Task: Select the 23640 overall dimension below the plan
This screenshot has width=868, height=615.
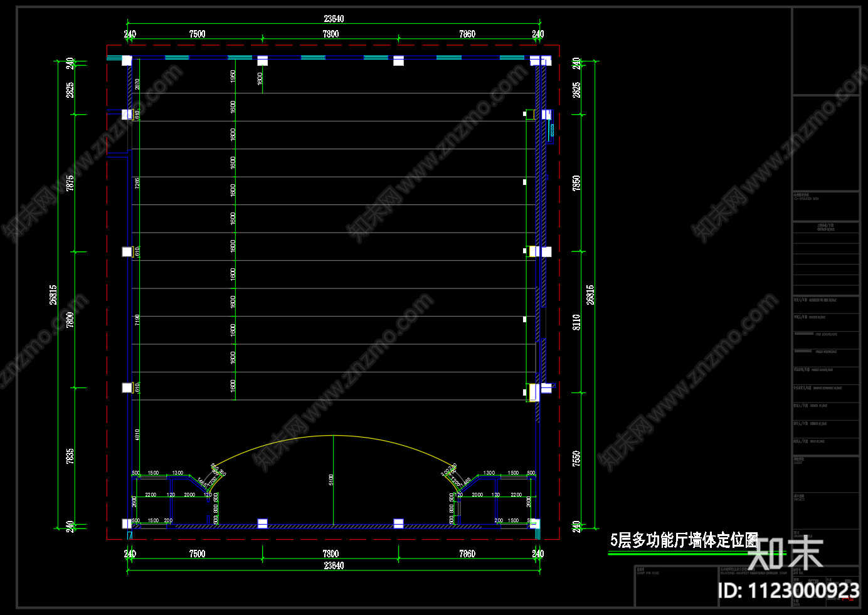Action: 334,565
